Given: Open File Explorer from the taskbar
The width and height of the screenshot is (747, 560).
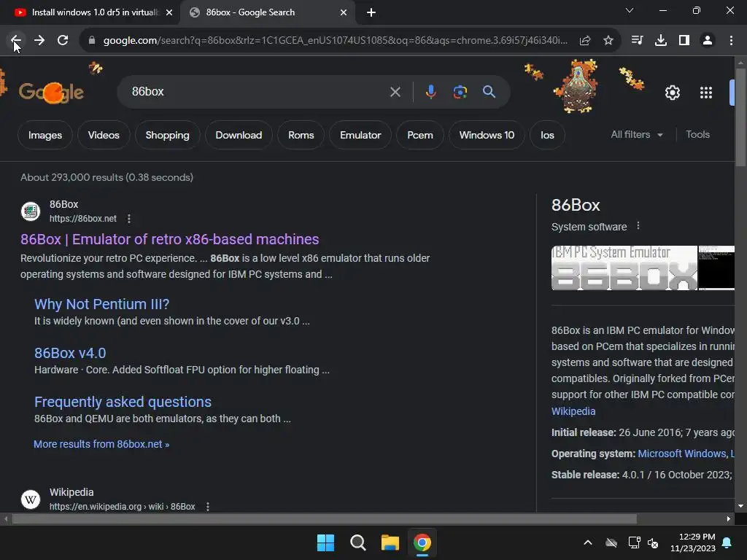Looking at the screenshot, I should (x=390, y=542).
